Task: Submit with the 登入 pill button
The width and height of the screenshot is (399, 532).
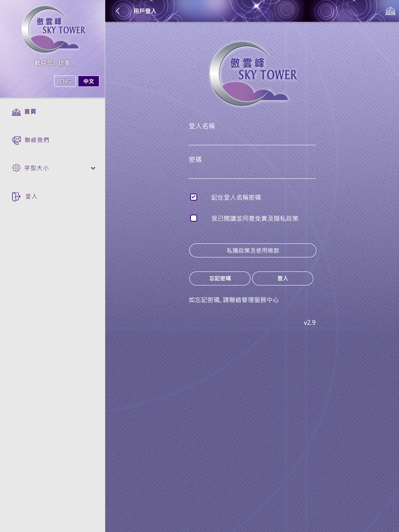Action: tap(282, 278)
